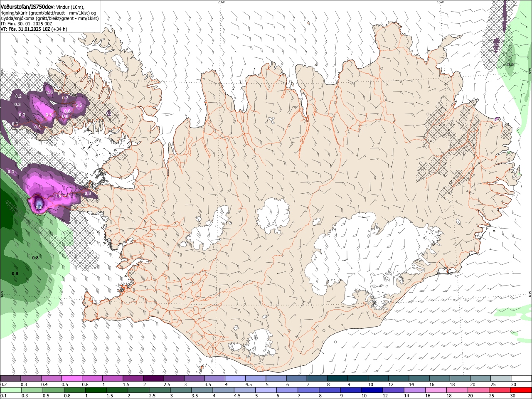Pick the 0.8 swatch in upper purple legend row
Image resolution: width=532 pixels, height=399 pixels.
pyautogui.click(x=92, y=379)
